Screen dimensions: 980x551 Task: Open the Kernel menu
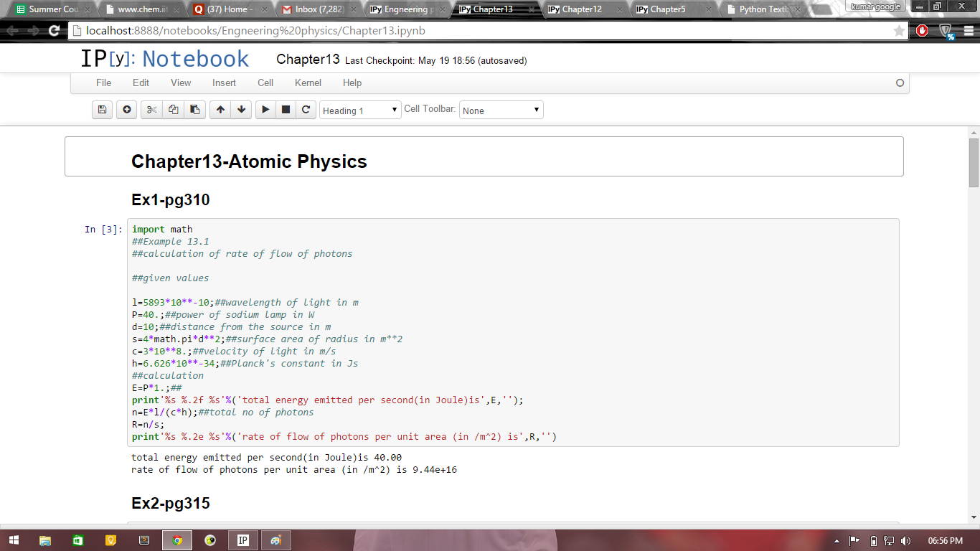coord(308,83)
